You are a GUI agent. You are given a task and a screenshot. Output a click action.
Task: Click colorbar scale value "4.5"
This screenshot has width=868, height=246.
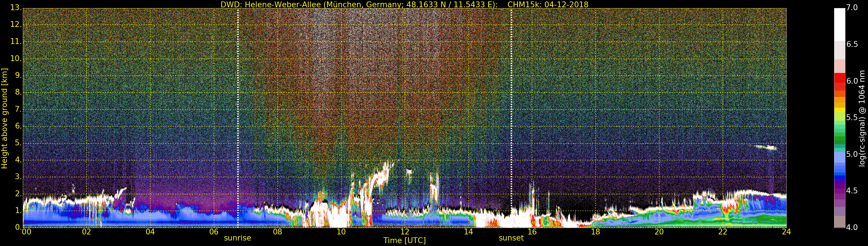852,191
